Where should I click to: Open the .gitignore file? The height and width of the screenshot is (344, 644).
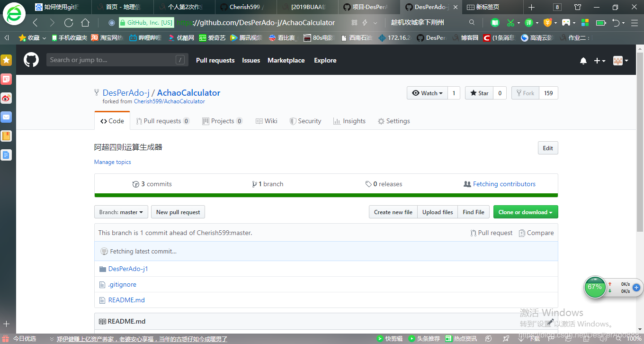[122, 284]
